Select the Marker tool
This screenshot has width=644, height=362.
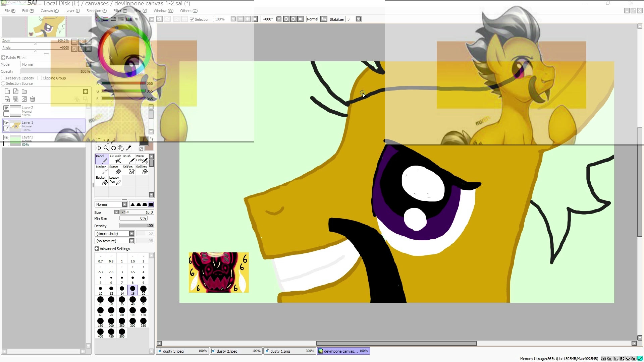coord(102,170)
